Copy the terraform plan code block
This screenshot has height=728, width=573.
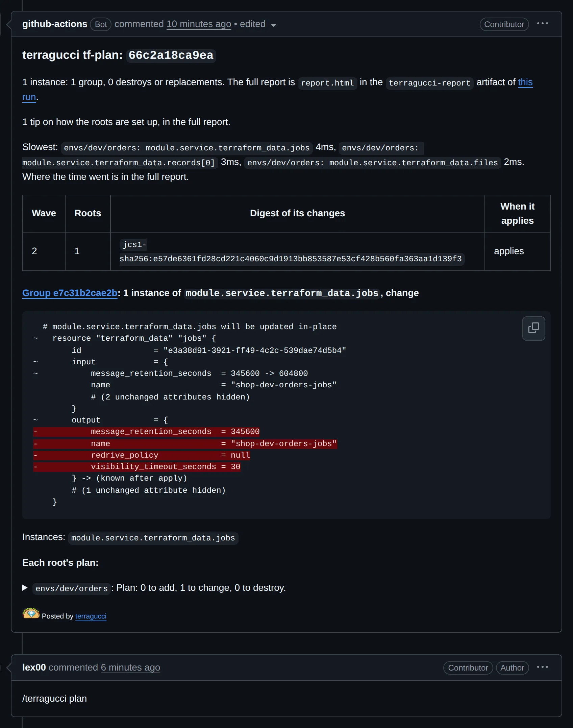point(533,328)
